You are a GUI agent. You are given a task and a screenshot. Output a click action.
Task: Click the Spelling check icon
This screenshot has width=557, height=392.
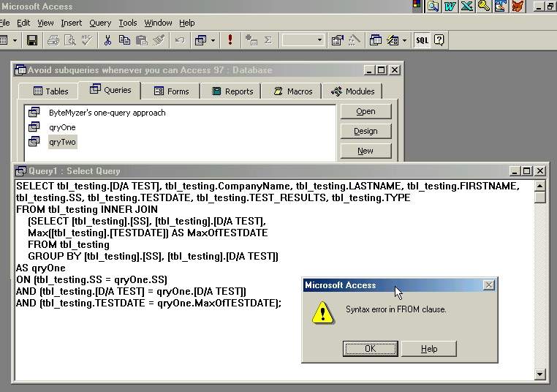tap(87, 40)
